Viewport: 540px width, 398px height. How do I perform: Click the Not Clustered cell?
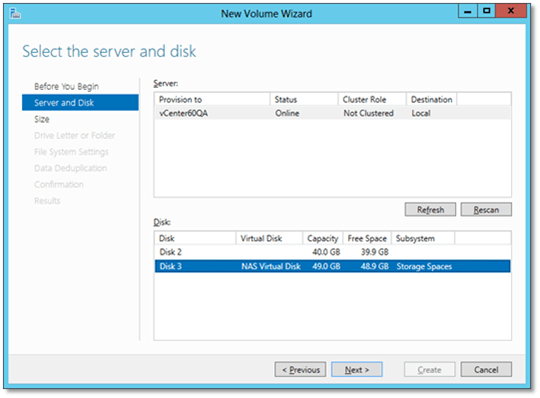coord(368,113)
